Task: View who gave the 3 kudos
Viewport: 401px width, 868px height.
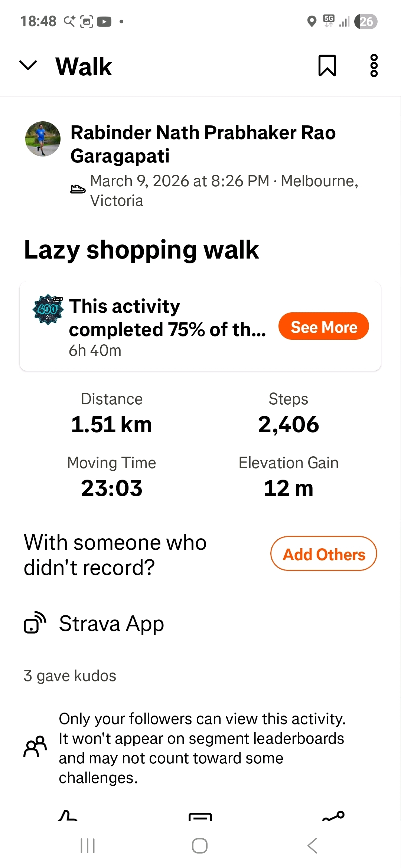Action: tap(70, 676)
